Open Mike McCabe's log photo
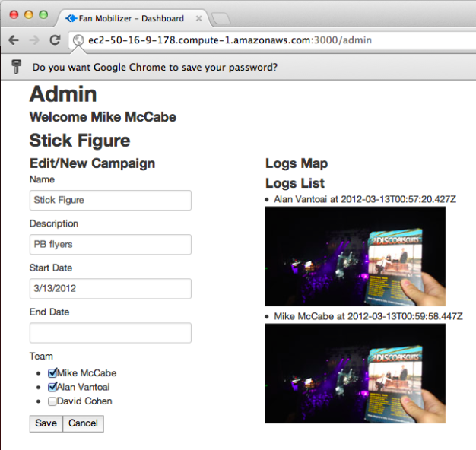 coord(355,373)
